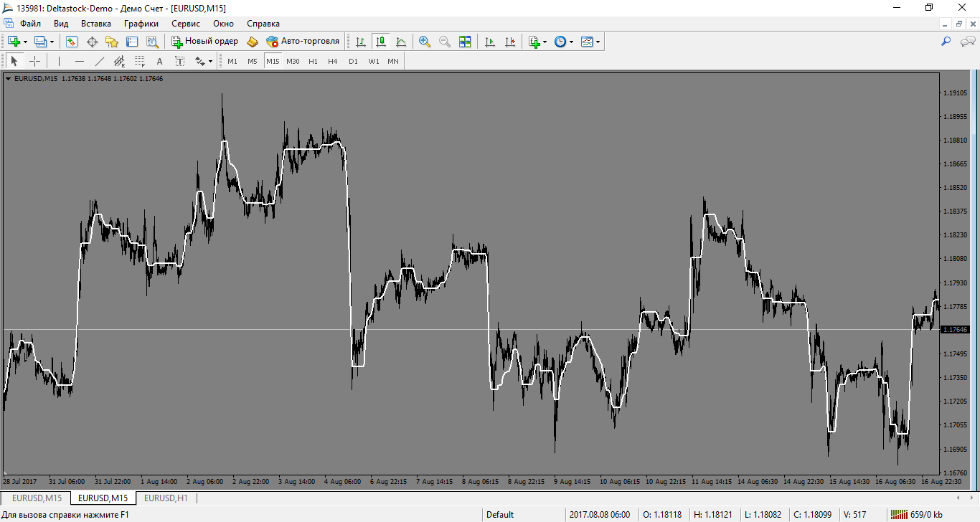Screen dimensions: 980x522
Task: Expand the new chart dropdown arrow
Action: 25,42
